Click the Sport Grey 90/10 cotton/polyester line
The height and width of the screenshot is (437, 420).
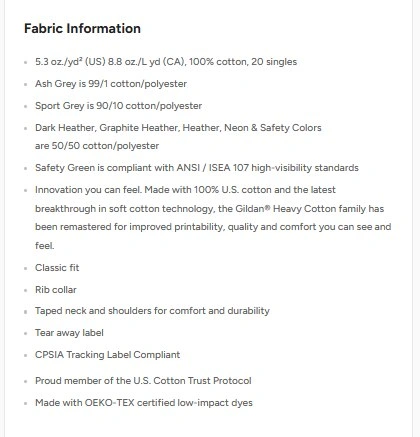point(118,106)
